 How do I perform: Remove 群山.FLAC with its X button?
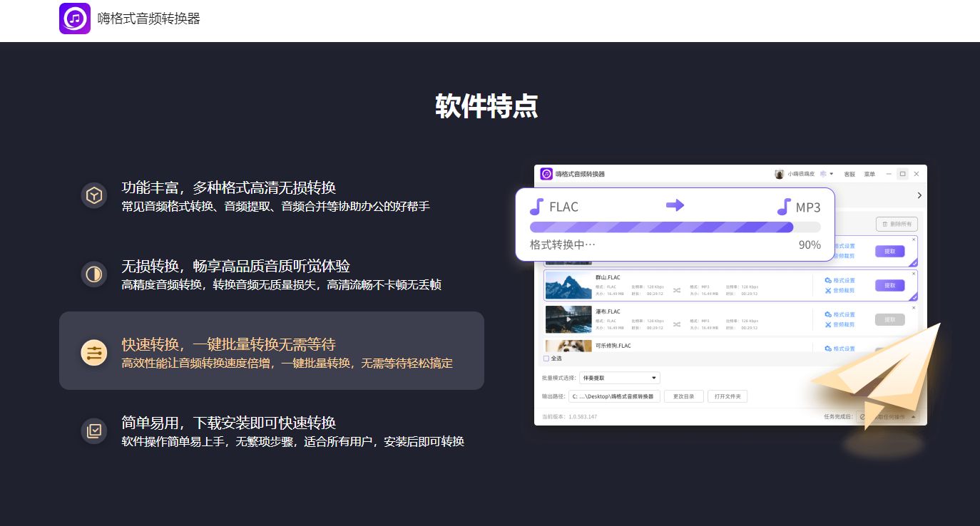(914, 274)
